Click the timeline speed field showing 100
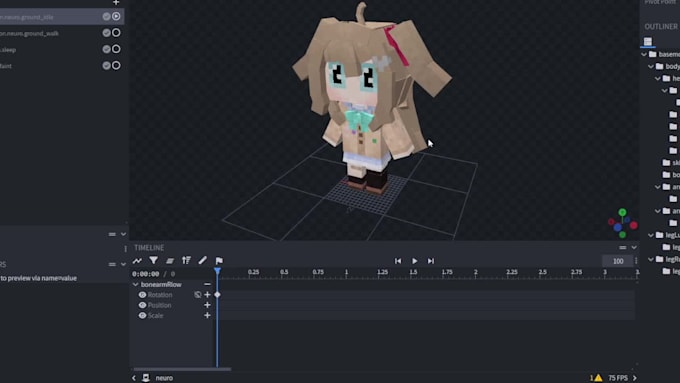Viewport: 680px width, 383px height. (618, 261)
